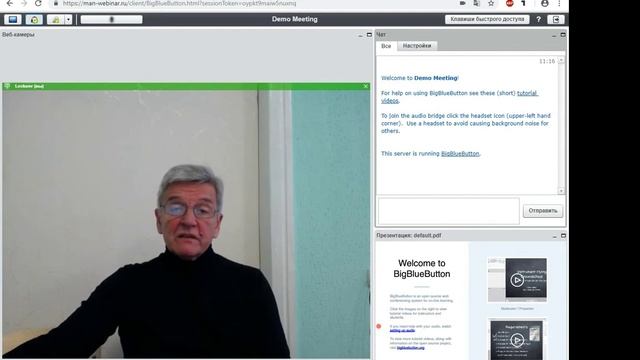Click the screen sharing icon in toolbar
The image size is (640, 360).
(13, 19)
